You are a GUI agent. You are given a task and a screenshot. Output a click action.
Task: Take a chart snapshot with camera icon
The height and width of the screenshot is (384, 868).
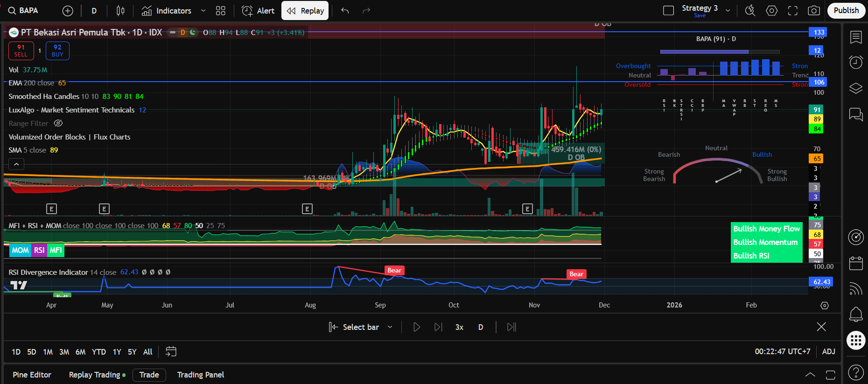(814, 11)
